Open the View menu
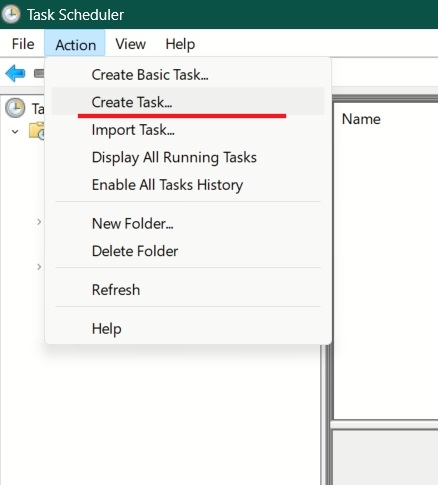438x485 pixels. tap(130, 44)
